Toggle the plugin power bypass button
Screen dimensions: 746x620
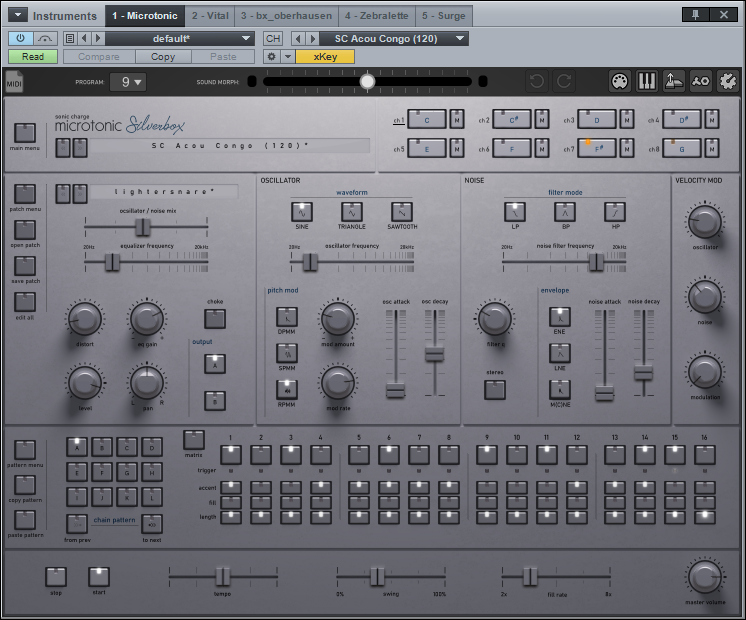click(20, 38)
